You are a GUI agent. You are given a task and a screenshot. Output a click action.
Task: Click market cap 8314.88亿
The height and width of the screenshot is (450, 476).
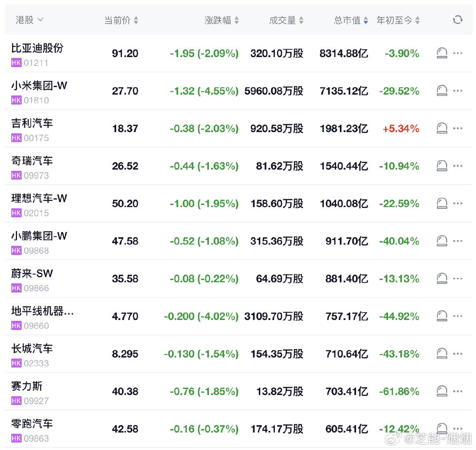pyautogui.click(x=344, y=53)
